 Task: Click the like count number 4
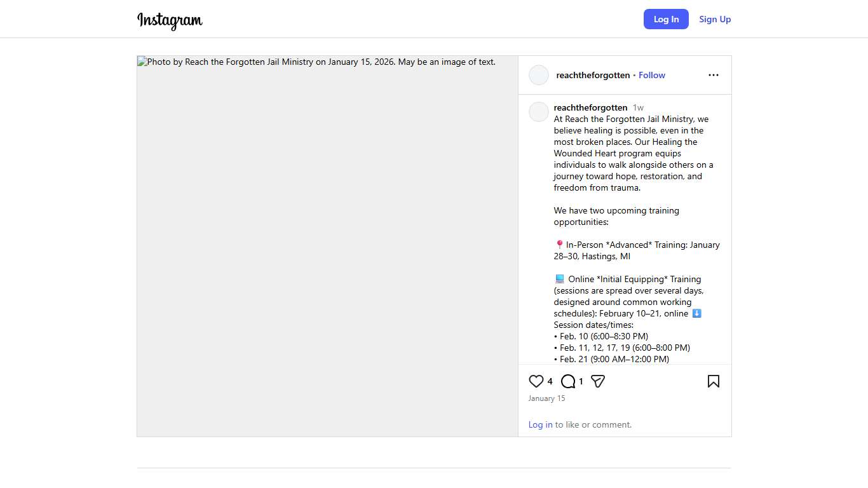click(x=550, y=381)
